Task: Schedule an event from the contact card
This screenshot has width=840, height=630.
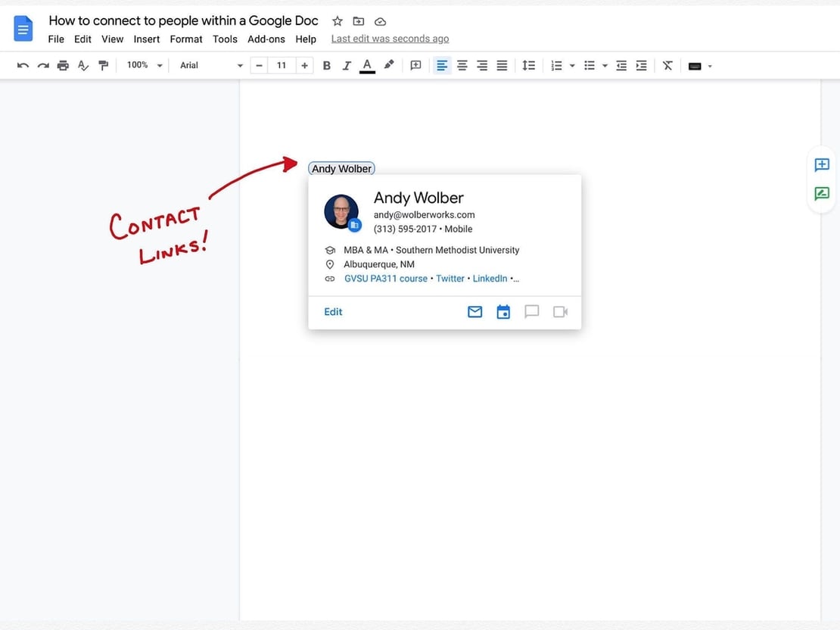Action: tap(503, 311)
